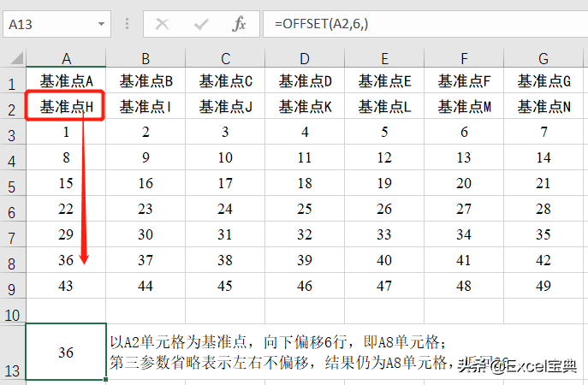This screenshot has width=588, height=385.
Task: Click cell with value 39
Action: (305, 260)
